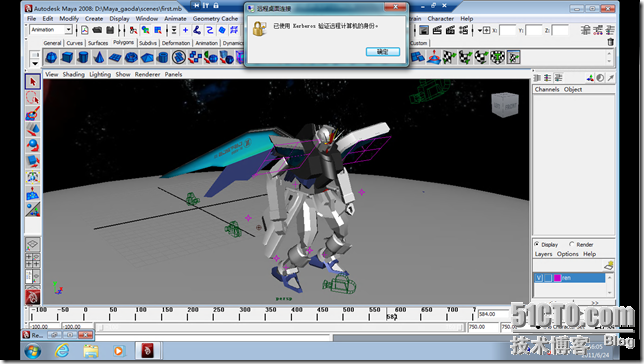The height and width of the screenshot is (364, 644).
Task: Create a polygon torus from shelf
Action: pyautogui.click(x=131, y=57)
